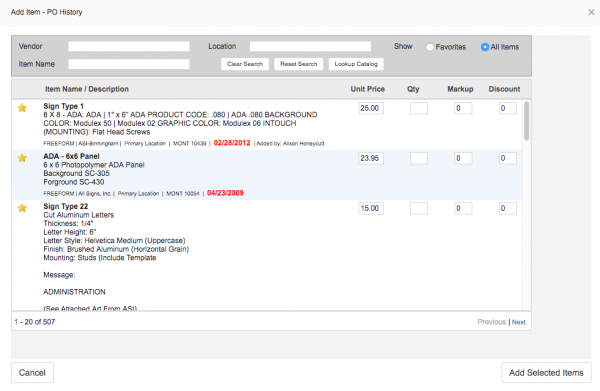Click the Clear Search button
Screen dimensions: 600x391
click(245, 64)
